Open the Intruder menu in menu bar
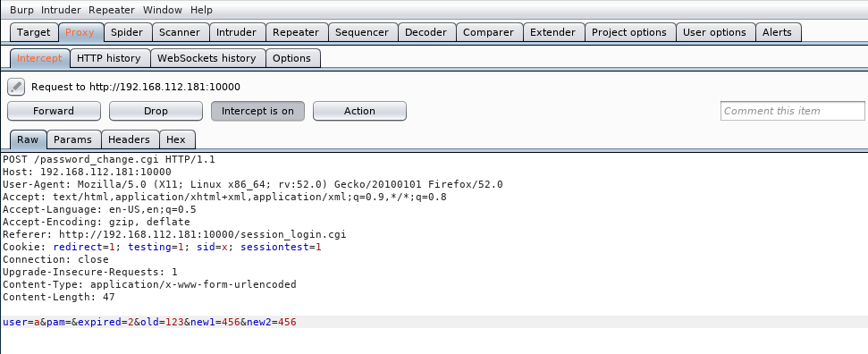 coord(61,10)
